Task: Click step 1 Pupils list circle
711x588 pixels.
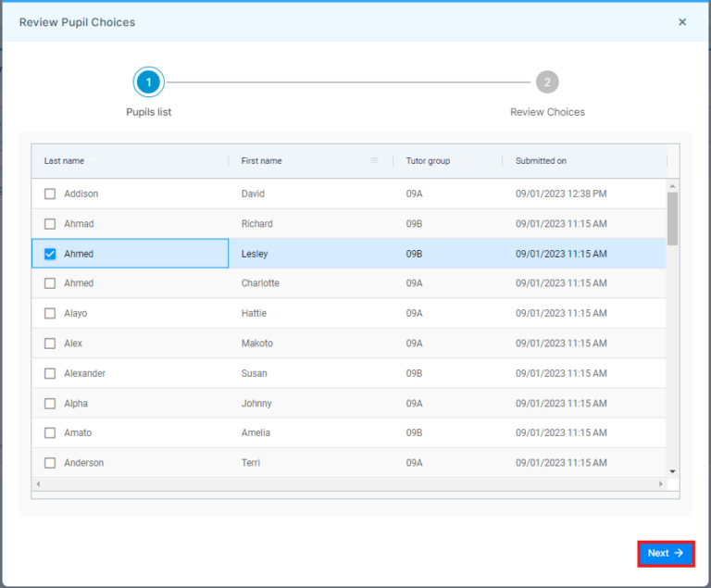Action: [148, 82]
